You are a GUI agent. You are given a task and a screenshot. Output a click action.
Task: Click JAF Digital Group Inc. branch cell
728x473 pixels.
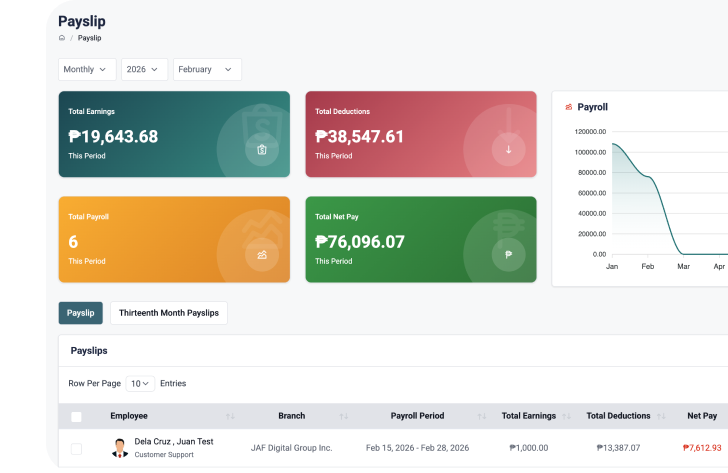[x=292, y=448]
